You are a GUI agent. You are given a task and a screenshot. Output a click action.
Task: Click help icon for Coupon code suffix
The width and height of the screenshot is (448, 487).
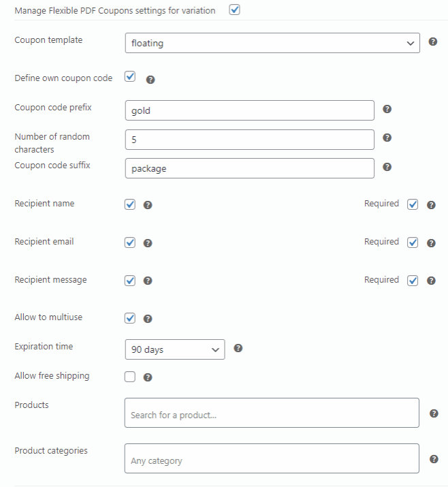[x=387, y=167]
